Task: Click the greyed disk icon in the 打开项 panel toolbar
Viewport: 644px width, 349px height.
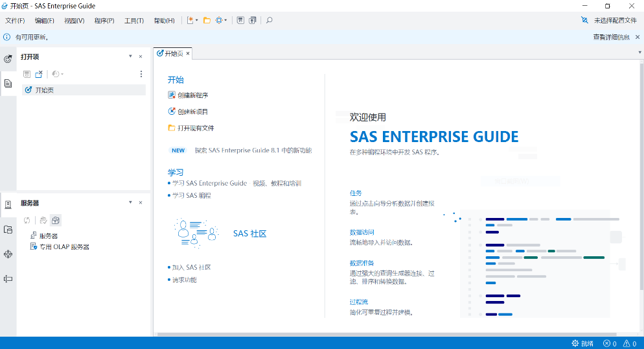Action: tap(27, 74)
